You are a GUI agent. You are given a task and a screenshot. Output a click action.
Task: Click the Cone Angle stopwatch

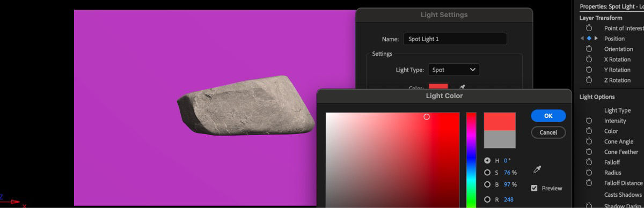[589, 142]
